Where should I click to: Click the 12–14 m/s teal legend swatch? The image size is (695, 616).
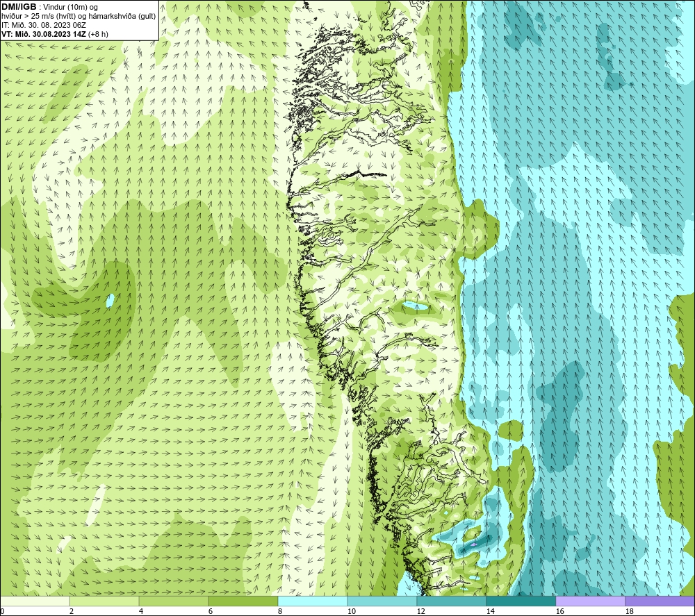451,601
